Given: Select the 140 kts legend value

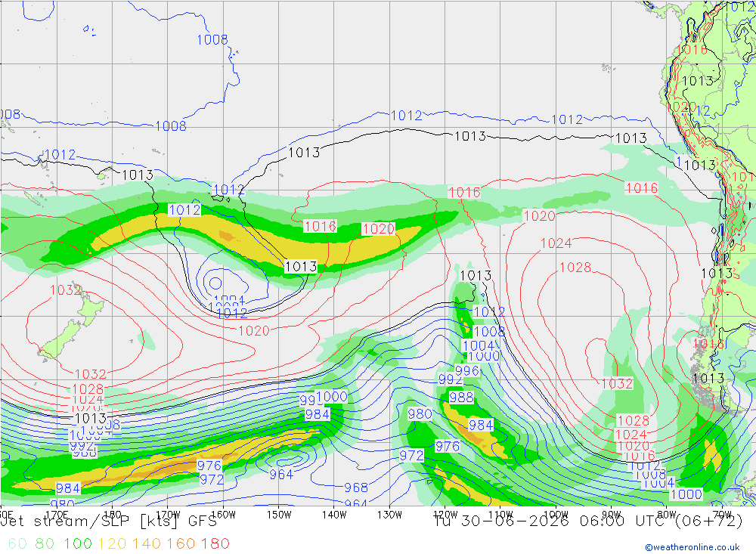Looking at the screenshot, I should click(147, 543).
